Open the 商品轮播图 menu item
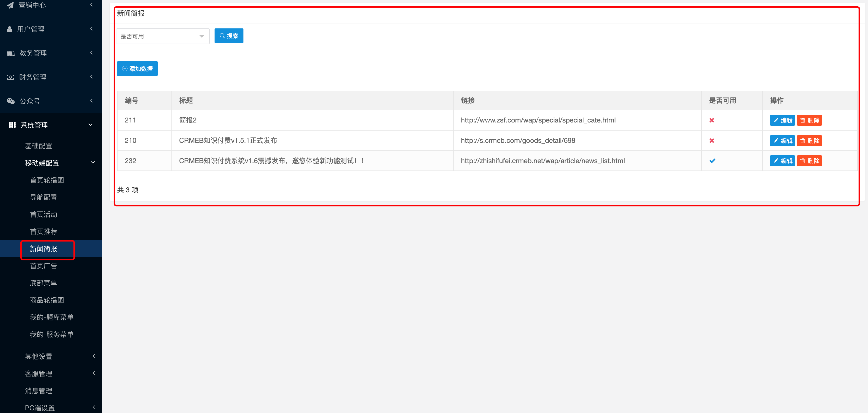 coord(47,300)
